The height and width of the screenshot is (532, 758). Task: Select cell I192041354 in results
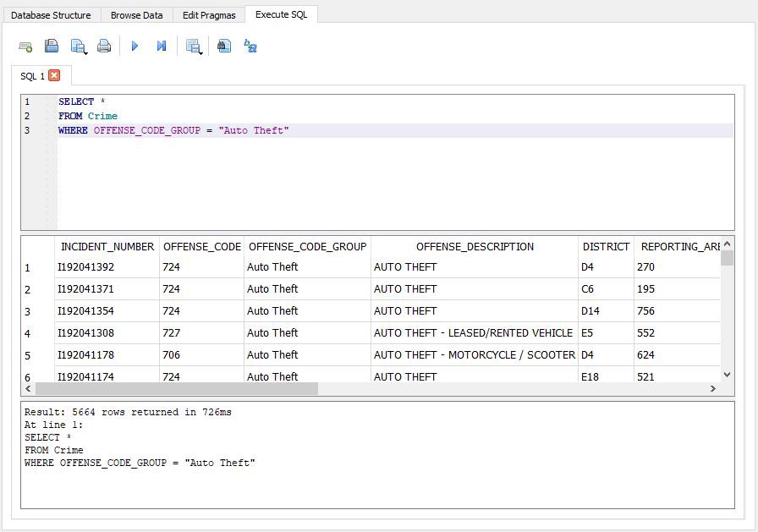[x=107, y=310]
